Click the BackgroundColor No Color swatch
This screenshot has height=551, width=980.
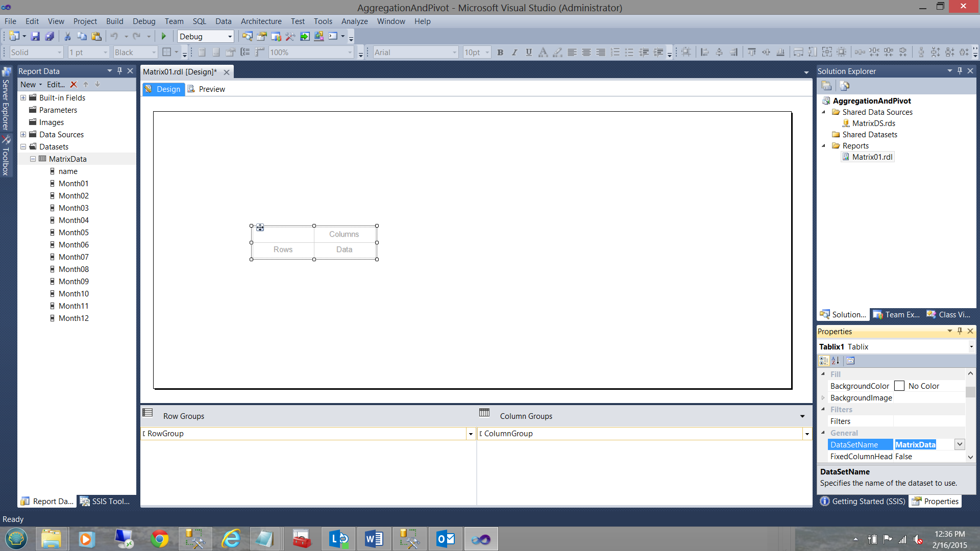pyautogui.click(x=899, y=386)
